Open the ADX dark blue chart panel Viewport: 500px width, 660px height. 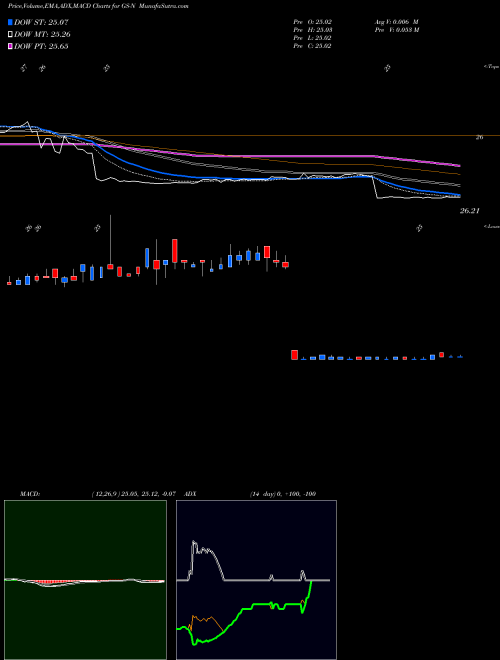[256, 580]
